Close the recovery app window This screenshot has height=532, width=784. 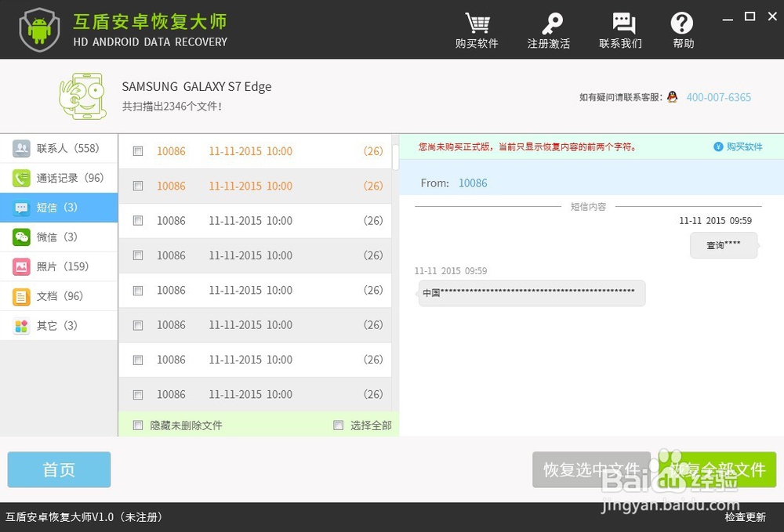tap(772, 16)
